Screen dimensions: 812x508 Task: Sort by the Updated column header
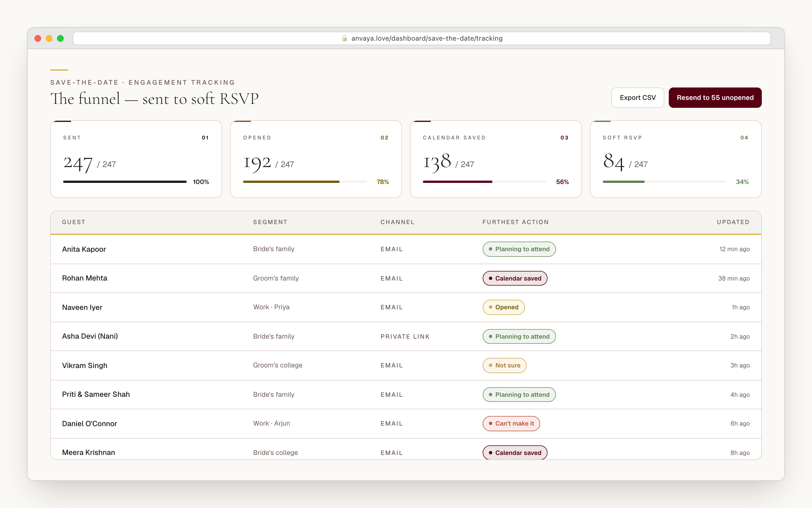[733, 222]
